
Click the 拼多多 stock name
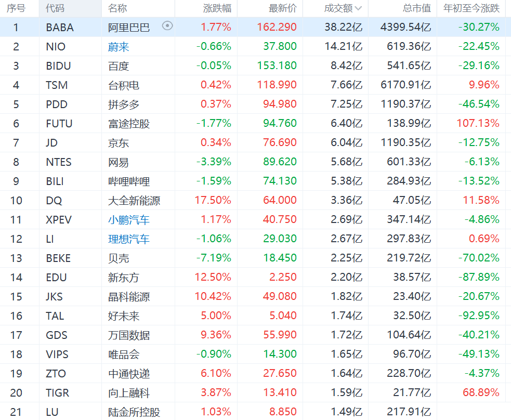(124, 104)
